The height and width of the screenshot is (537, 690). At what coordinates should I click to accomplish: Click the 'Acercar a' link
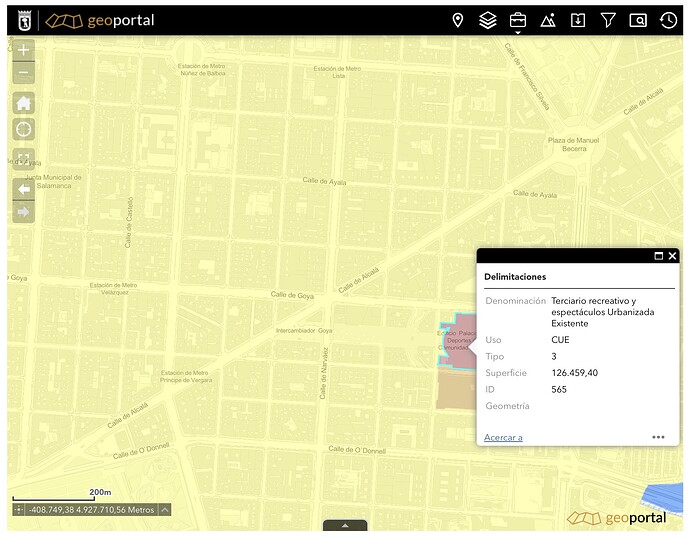coord(503,437)
